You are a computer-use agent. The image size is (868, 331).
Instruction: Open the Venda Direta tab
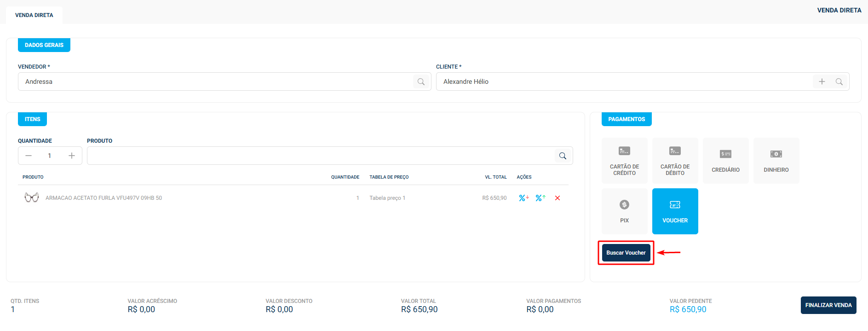click(x=34, y=15)
